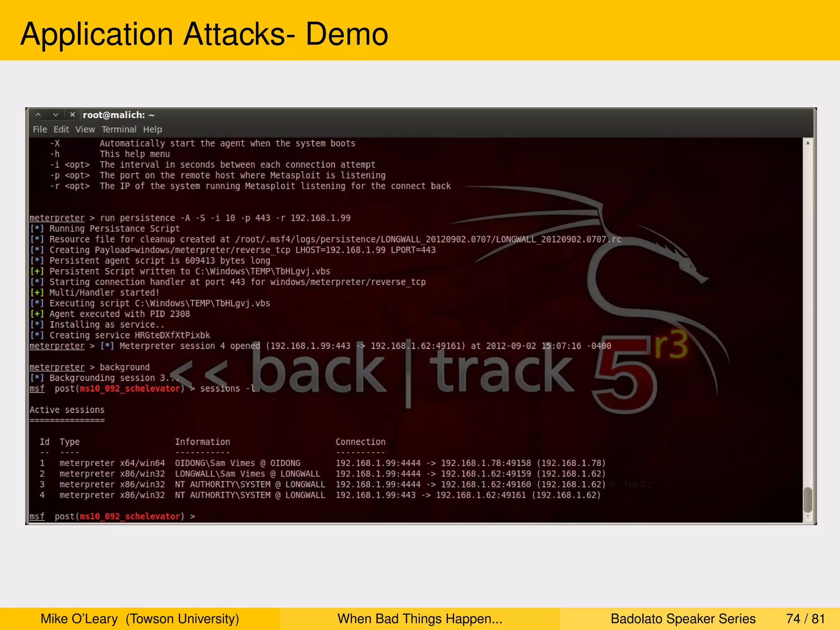Click 'Creating service HRGteDXfXtPixbk' line

coord(120,336)
